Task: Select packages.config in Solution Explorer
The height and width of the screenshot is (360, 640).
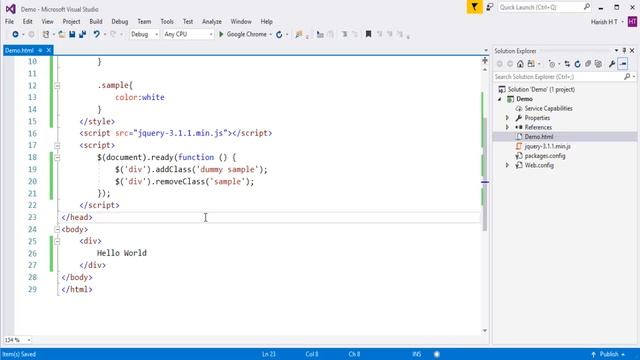Action: [x=545, y=156]
